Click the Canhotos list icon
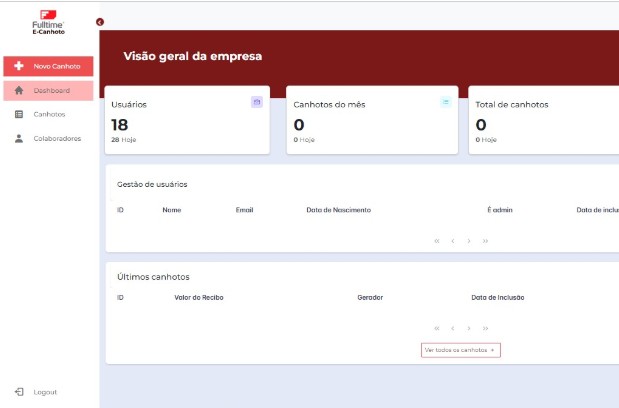The width and height of the screenshot is (619, 408). tap(19, 114)
